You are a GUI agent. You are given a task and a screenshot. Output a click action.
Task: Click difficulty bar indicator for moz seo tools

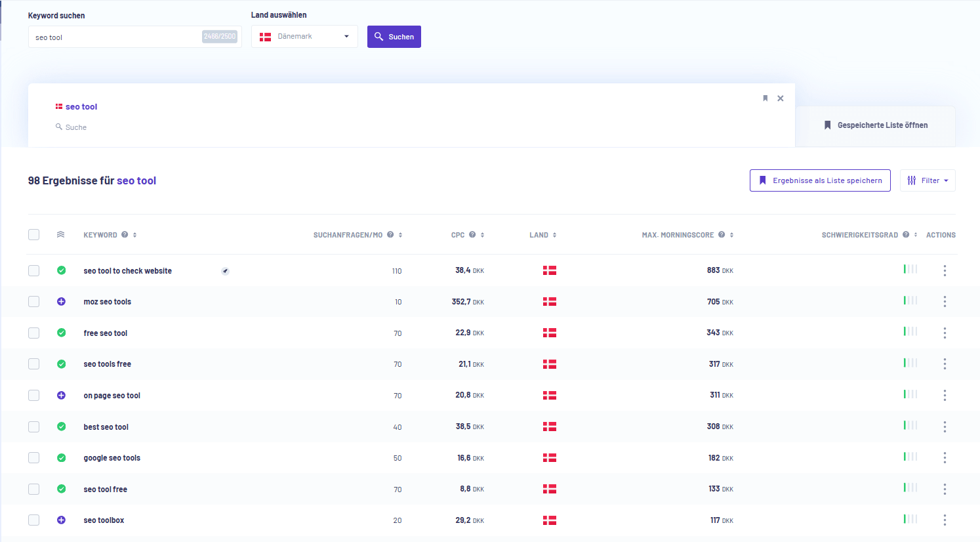(910, 301)
